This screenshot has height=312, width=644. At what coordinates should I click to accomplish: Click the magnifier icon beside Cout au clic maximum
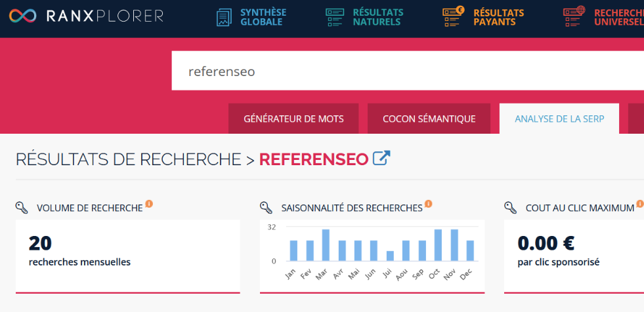click(x=511, y=207)
